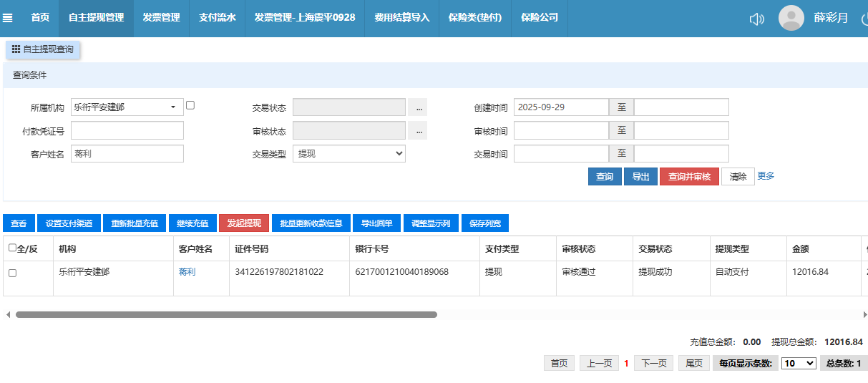
Task: Expand the 所属机构 dropdown
Action: pyautogui.click(x=172, y=107)
